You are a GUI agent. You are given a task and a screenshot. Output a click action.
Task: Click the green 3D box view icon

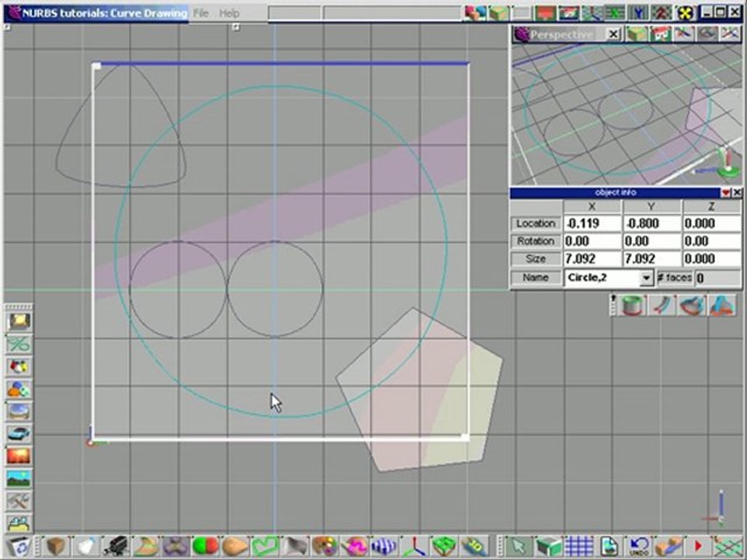[549, 546]
